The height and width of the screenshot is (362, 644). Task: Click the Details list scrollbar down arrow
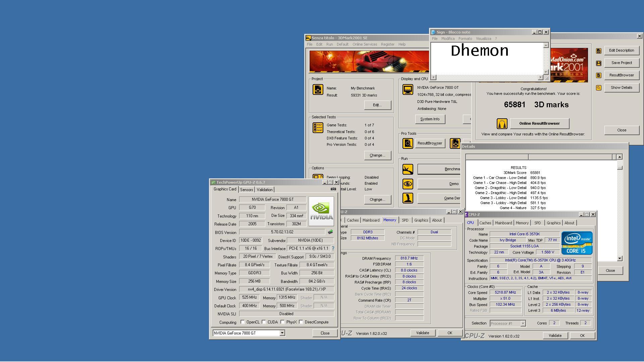(620, 258)
